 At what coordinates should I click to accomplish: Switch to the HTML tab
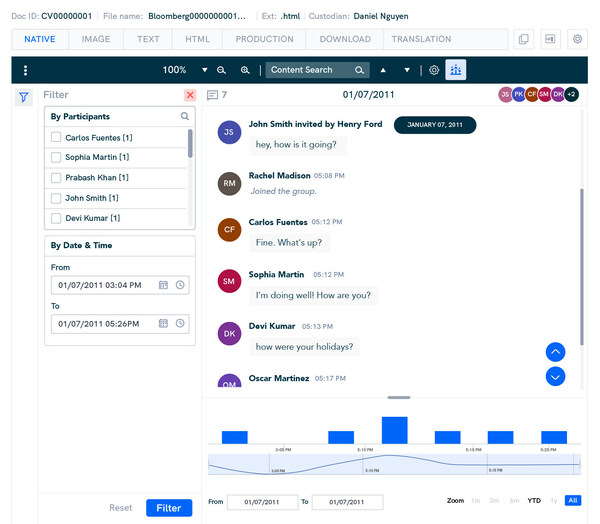coord(197,39)
